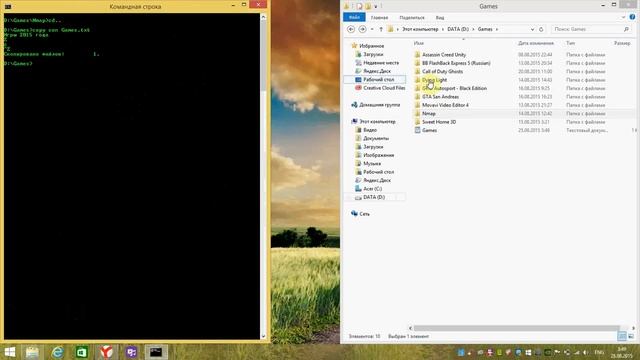640x360 pixels.
Task: Select the GTA San Andreas folder
Action: 440,97
